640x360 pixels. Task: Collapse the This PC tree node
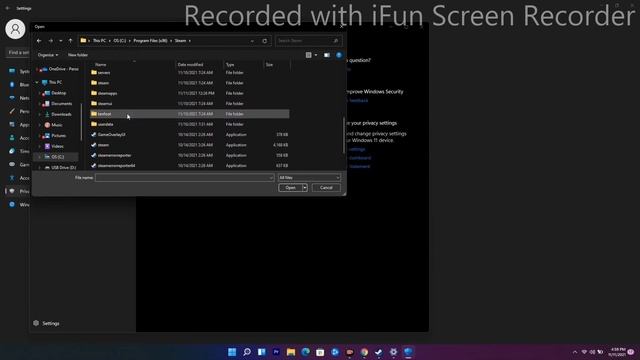pos(37,82)
